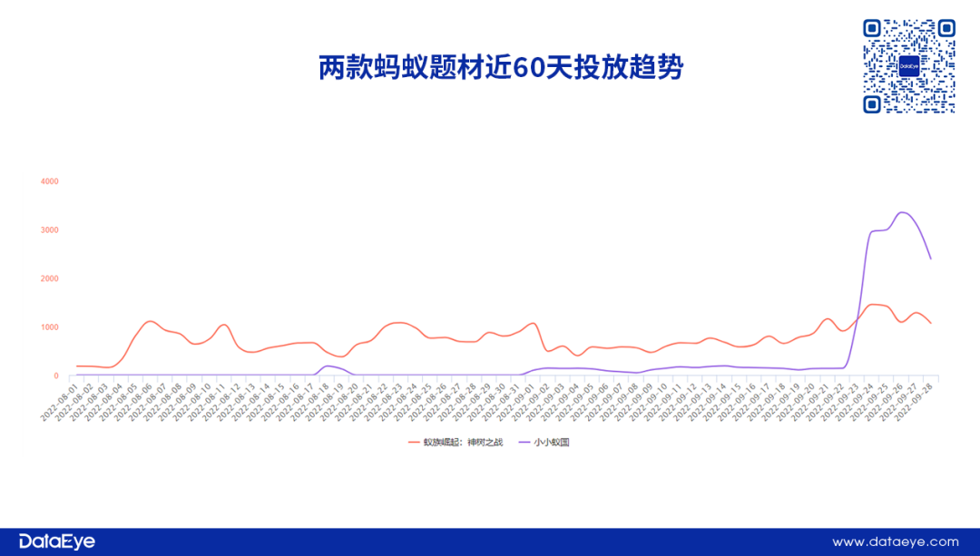Click the 0 label on the y-axis
This screenshot has width=980, height=556.
(55, 376)
